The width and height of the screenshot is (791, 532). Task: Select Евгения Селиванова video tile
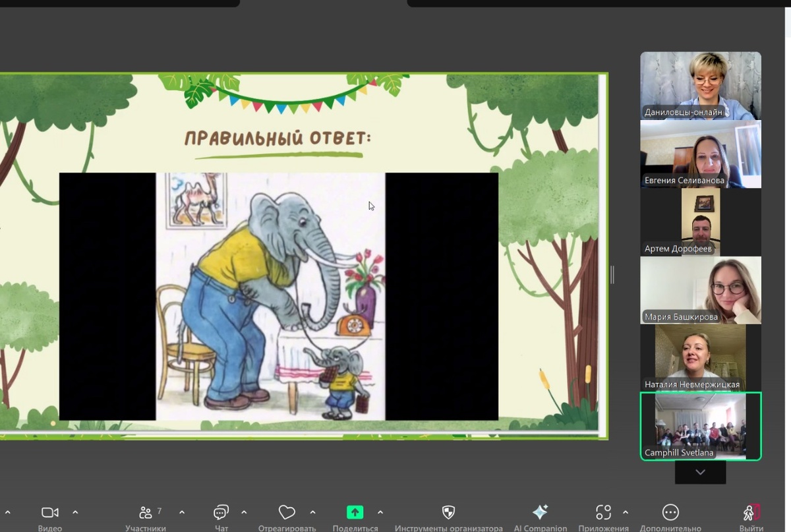(x=701, y=154)
